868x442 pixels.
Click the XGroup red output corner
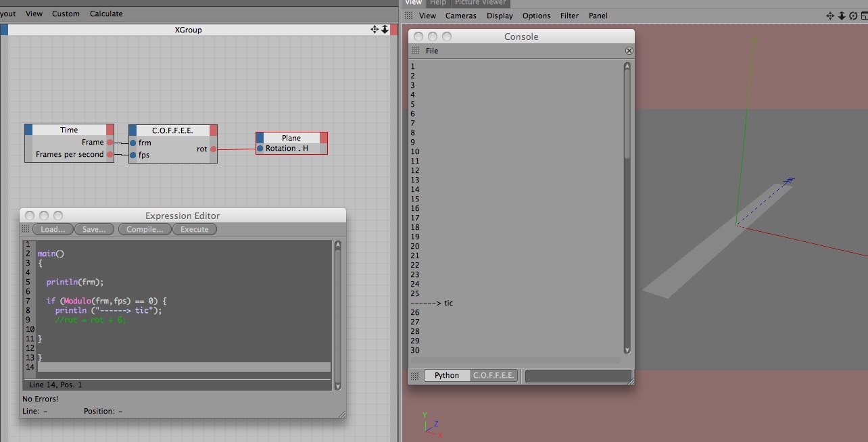point(394,30)
